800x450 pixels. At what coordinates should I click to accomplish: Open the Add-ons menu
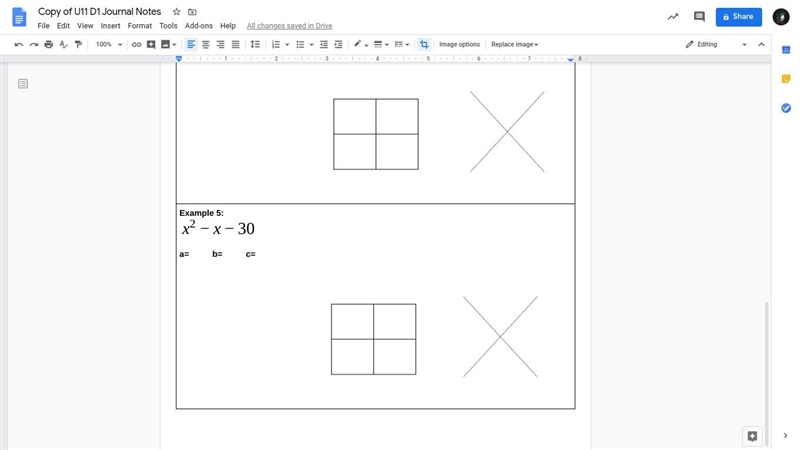(x=198, y=26)
